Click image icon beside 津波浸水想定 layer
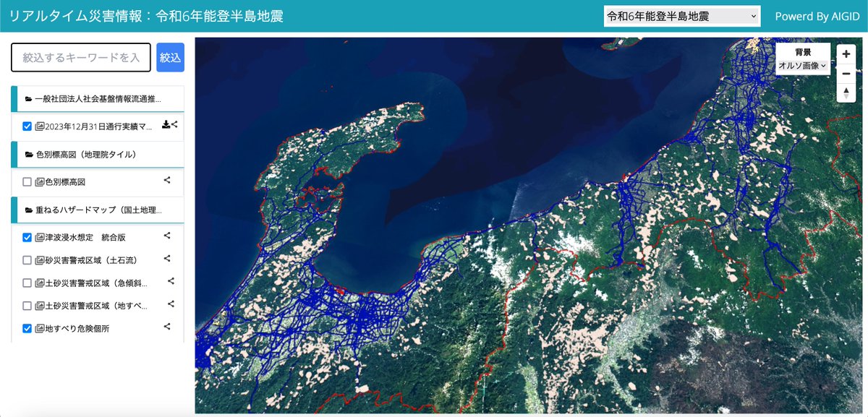 click(x=40, y=237)
